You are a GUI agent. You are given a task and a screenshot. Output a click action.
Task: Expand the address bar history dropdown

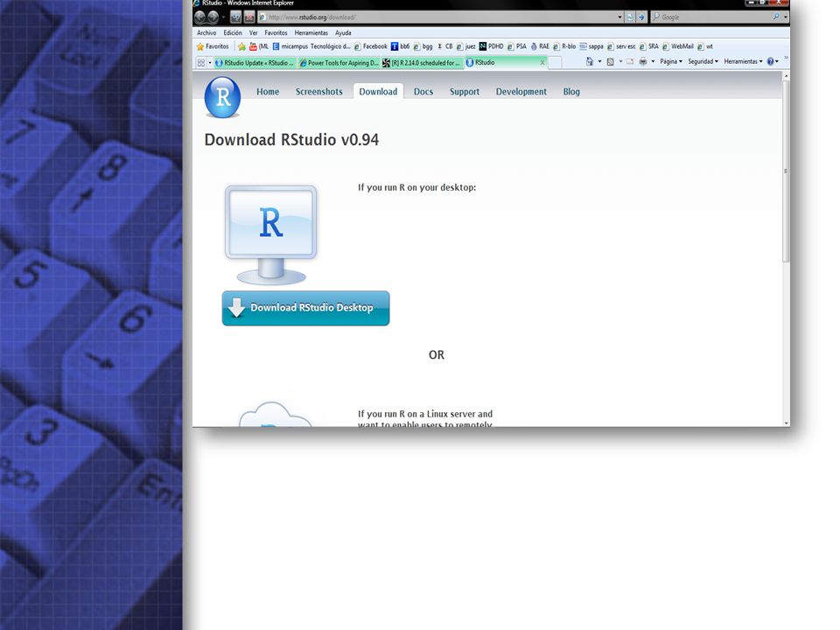619,17
